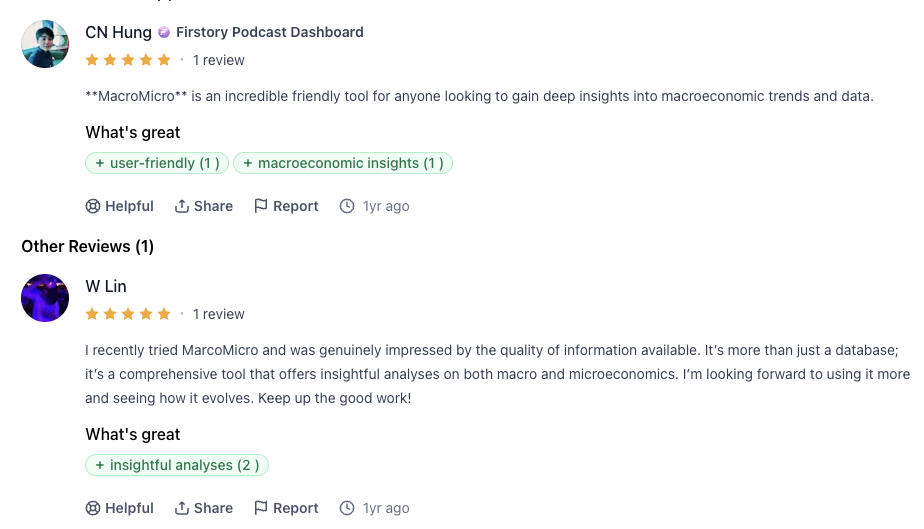Screen dimensions: 924x529
Task: Click "1 review" count beside W Lin's stars
Action: tap(219, 314)
